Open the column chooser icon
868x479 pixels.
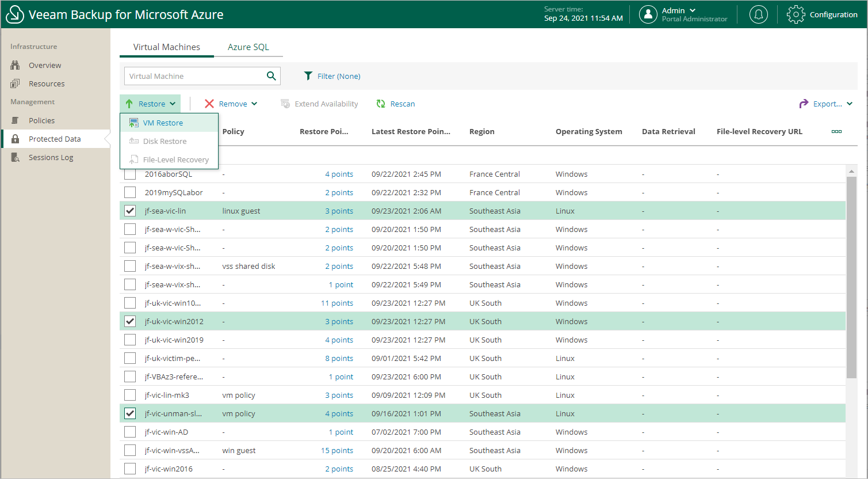(836, 131)
